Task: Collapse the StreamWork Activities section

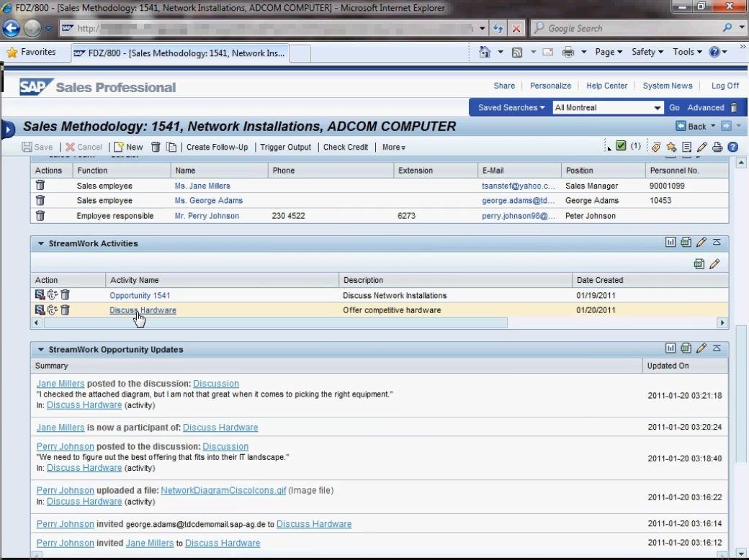Action: pyautogui.click(x=40, y=243)
